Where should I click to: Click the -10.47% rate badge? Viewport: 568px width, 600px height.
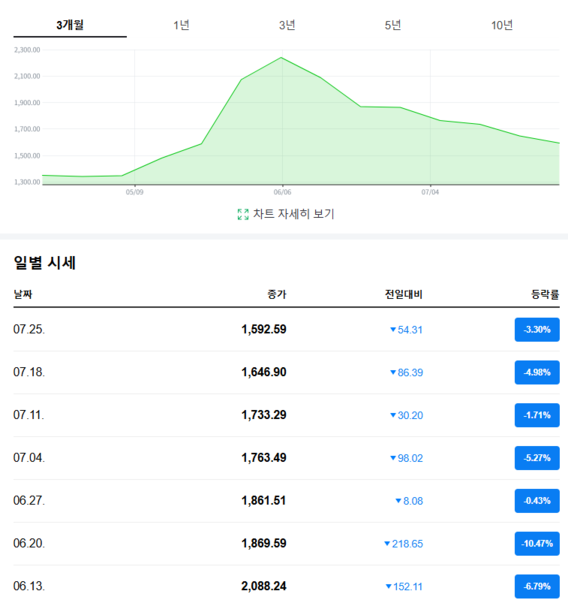(x=537, y=544)
